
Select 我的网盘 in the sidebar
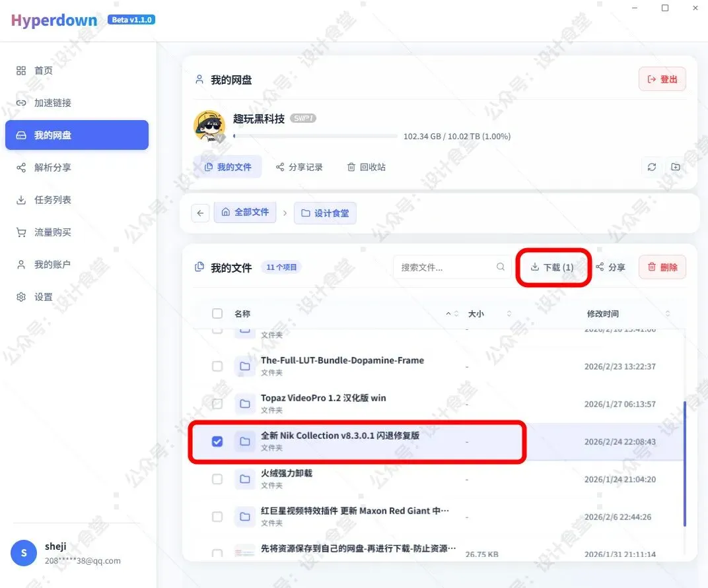pos(77,135)
